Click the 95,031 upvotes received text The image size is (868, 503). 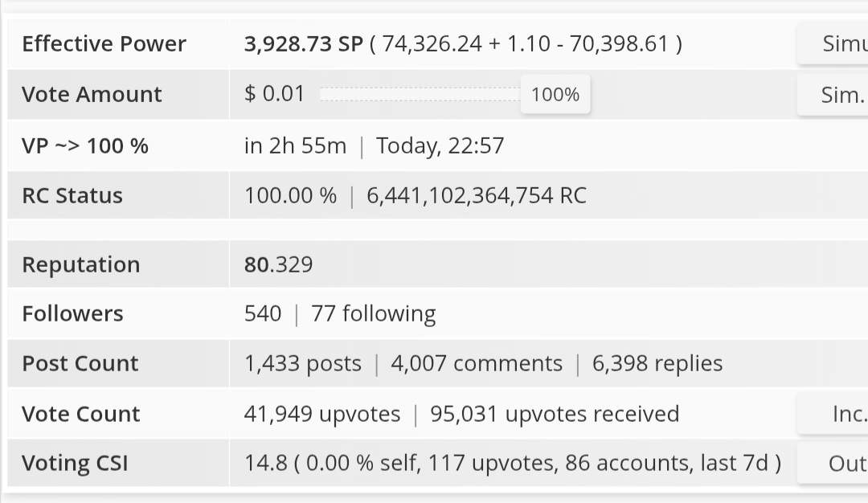(554, 414)
